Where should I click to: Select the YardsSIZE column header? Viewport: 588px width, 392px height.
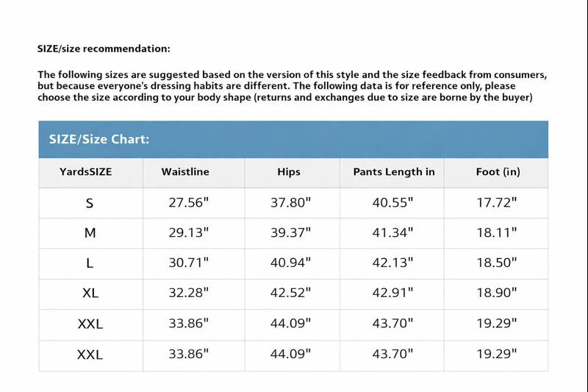coord(86,172)
